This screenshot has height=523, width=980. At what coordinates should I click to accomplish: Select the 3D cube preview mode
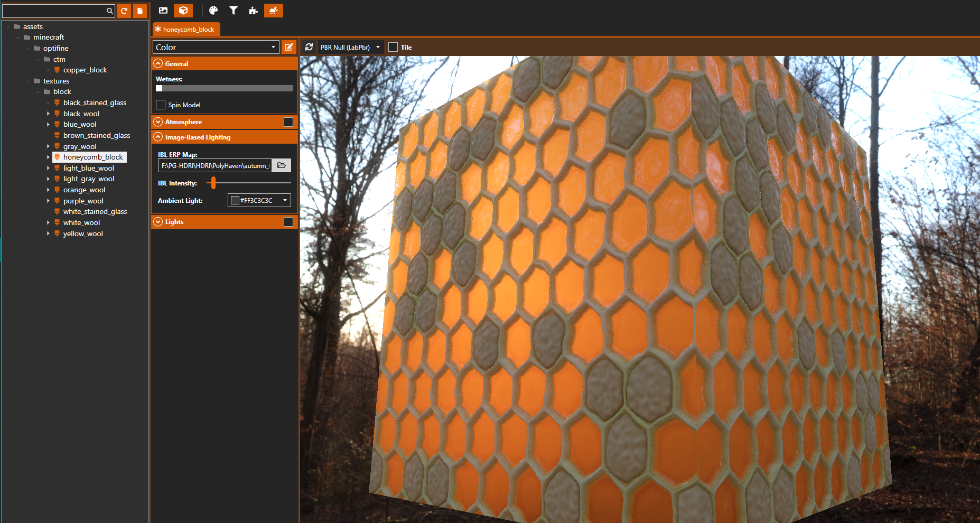click(183, 11)
